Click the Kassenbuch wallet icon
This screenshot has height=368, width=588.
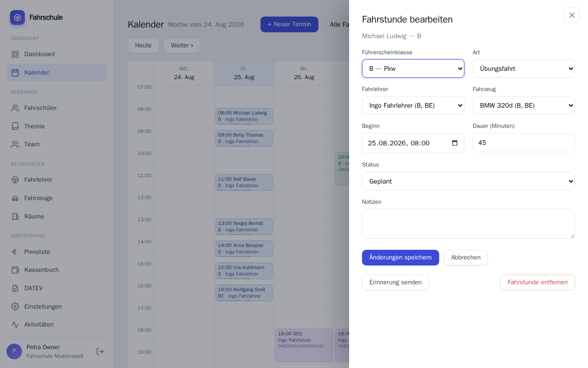click(x=15, y=270)
